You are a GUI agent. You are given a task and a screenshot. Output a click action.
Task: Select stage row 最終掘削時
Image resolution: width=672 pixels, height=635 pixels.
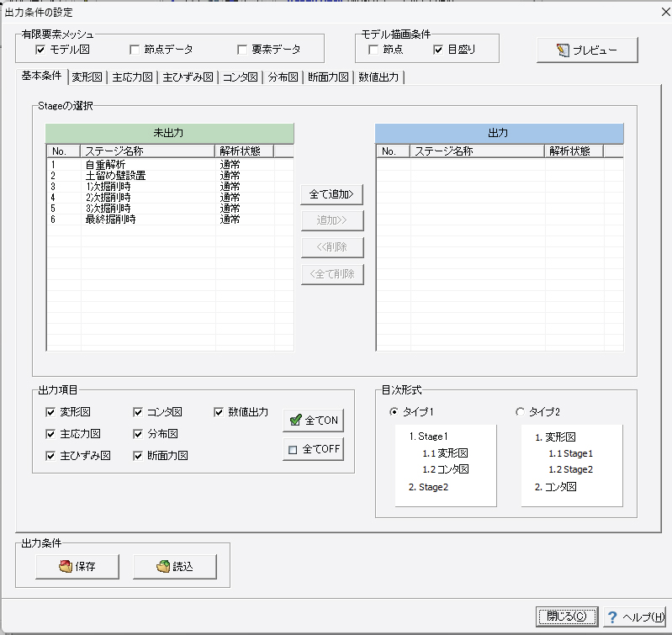[x=170, y=220]
